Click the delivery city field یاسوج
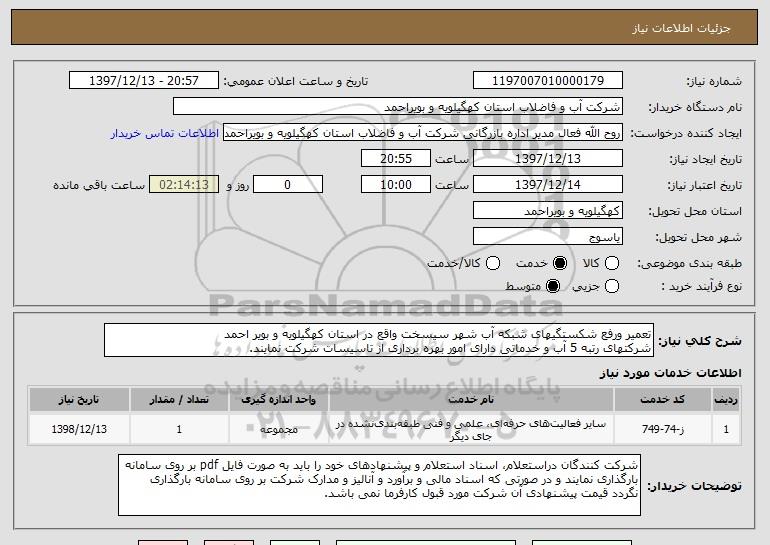770x545 pixels. [x=548, y=237]
